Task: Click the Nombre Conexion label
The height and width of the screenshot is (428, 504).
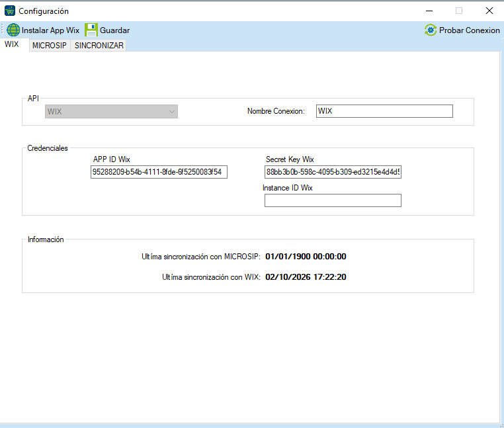Action: (x=276, y=111)
